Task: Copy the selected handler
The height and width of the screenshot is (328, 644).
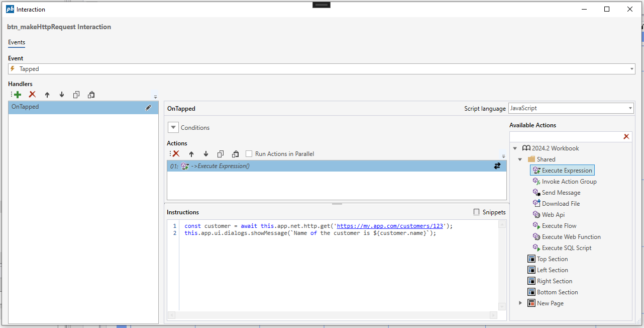Action: (76, 95)
